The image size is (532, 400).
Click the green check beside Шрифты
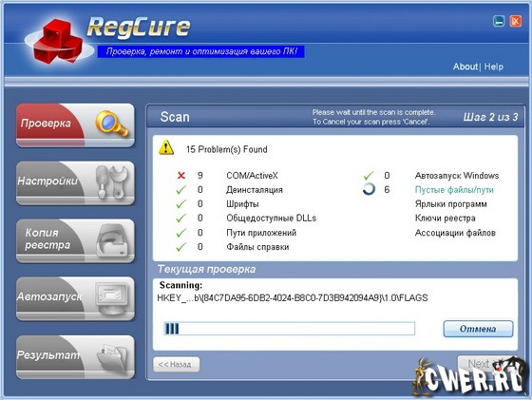tap(181, 204)
